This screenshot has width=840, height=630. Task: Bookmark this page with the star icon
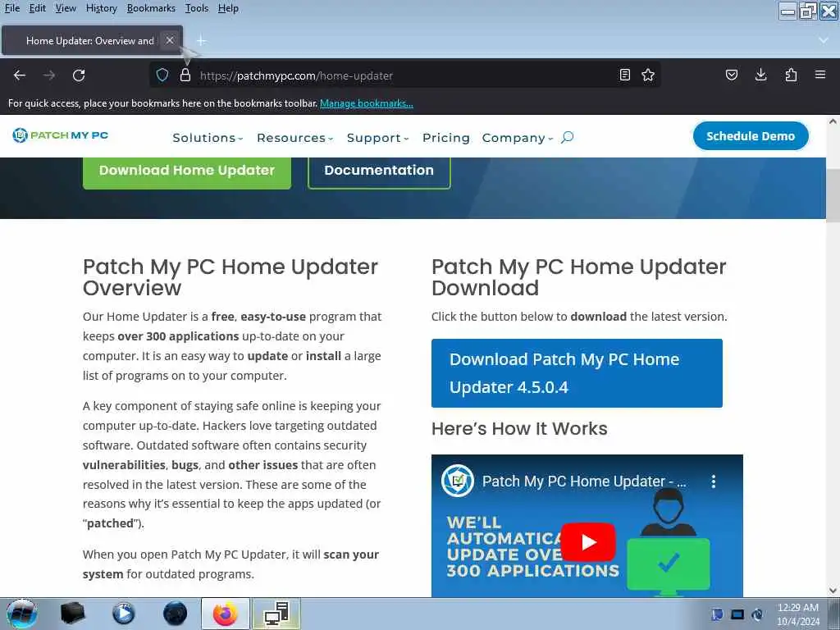point(648,75)
